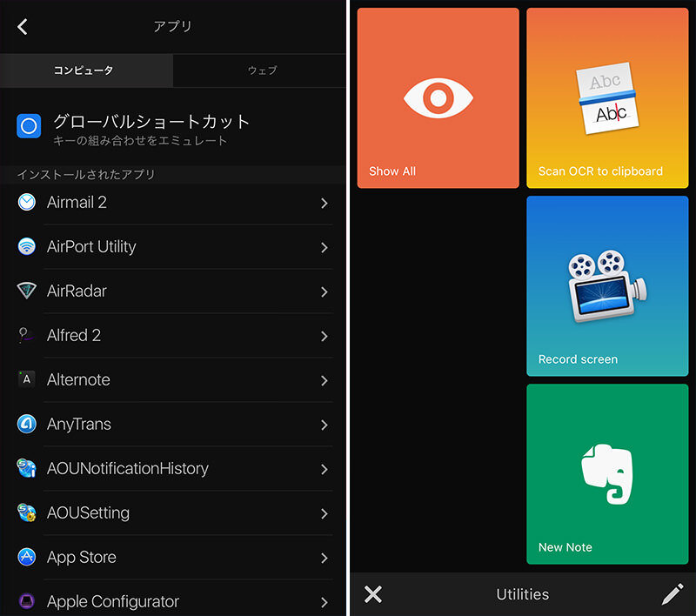Image resolution: width=696 pixels, height=616 pixels.
Task: Switch to the ウェブ tab
Action: (259, 70)
